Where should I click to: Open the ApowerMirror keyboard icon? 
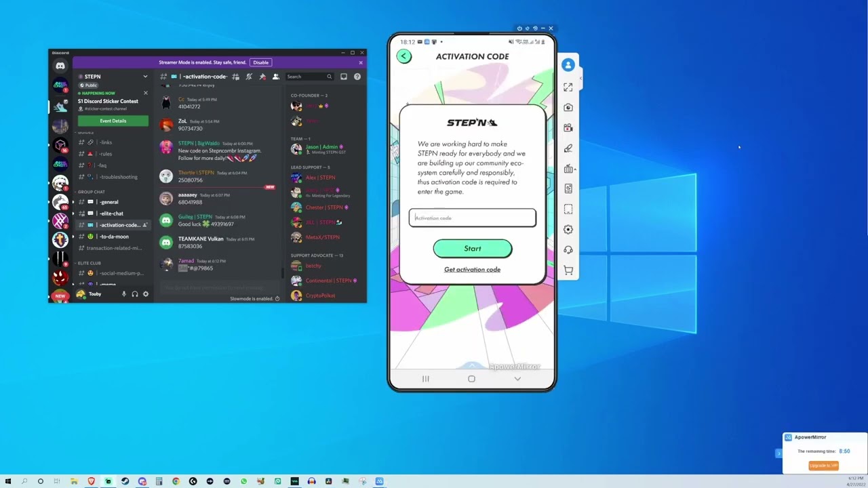[x=568, y=169]
